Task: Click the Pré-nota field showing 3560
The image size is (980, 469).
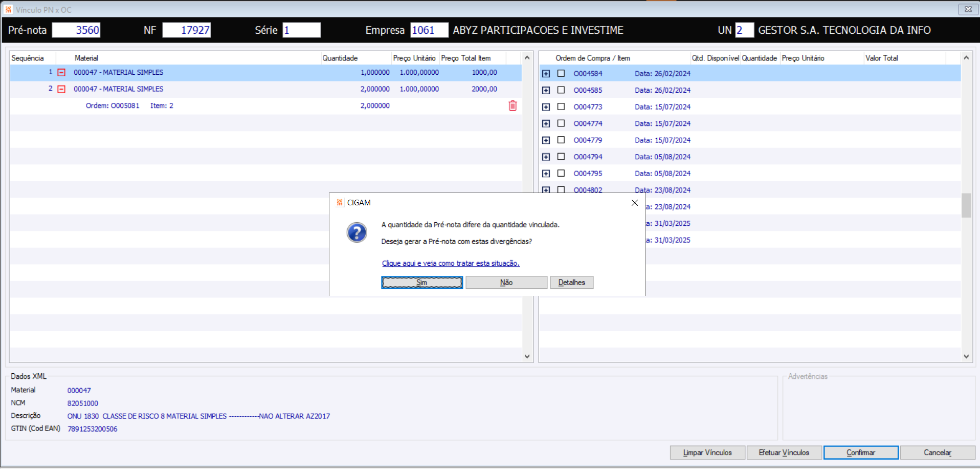Action: tap(76, 30)
